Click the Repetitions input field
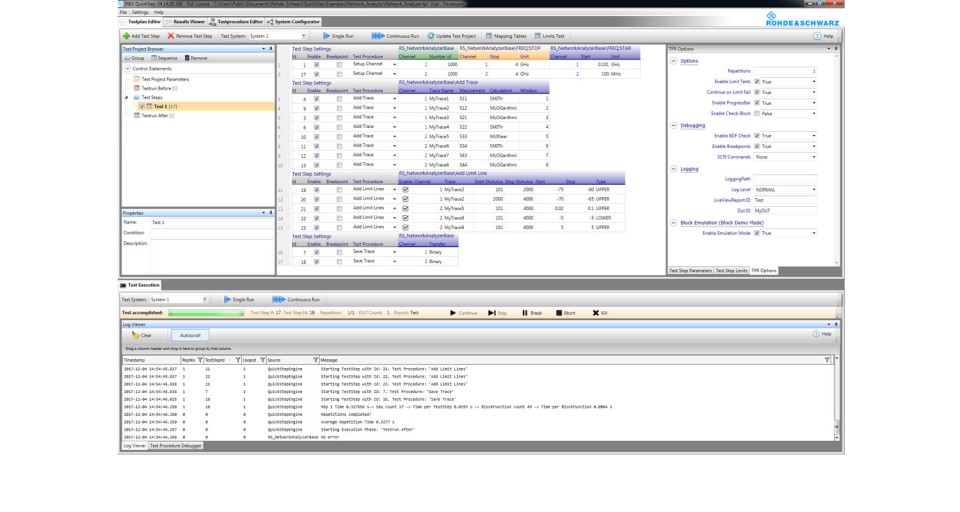Screen dimensions: 960x512 point(786,71)
